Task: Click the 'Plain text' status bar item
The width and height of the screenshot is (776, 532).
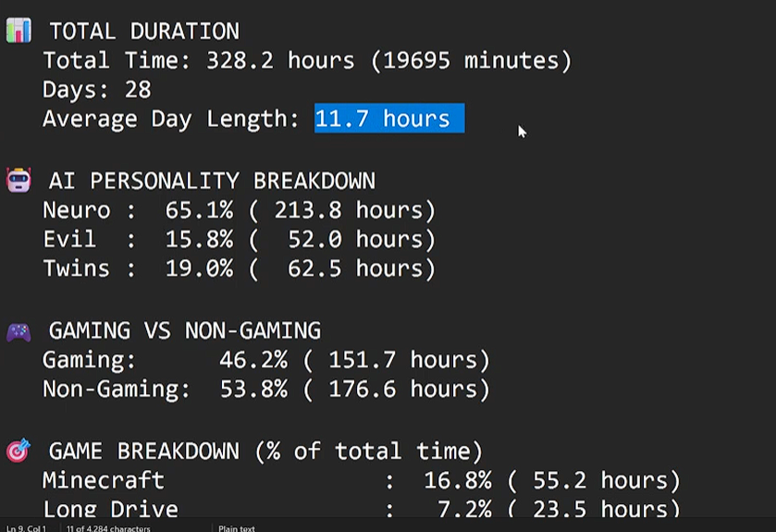Action: [237, 528]
